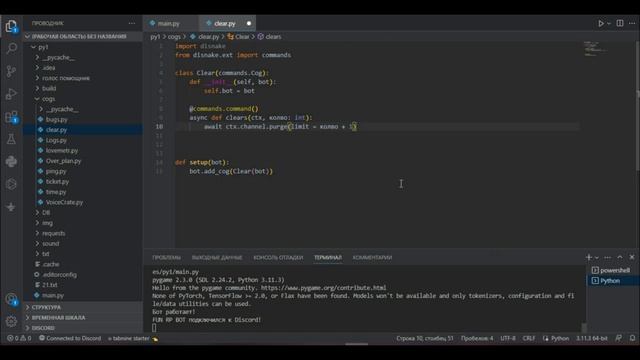Expand the .idea folder

click(82, 68)
